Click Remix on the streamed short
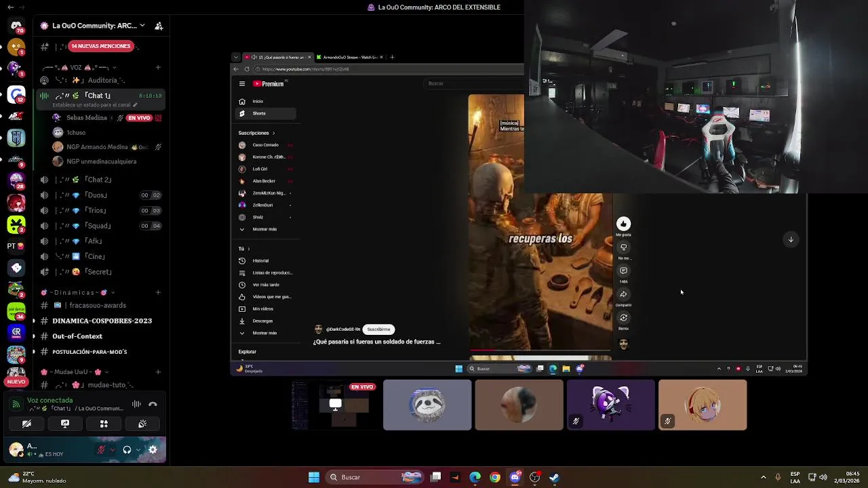 click(623, 319)
